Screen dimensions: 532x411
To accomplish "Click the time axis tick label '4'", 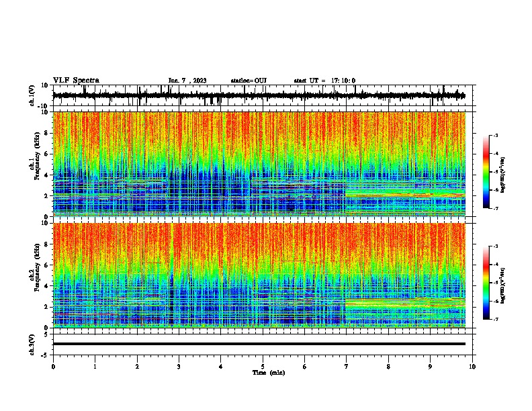I will tap(221, 367).
